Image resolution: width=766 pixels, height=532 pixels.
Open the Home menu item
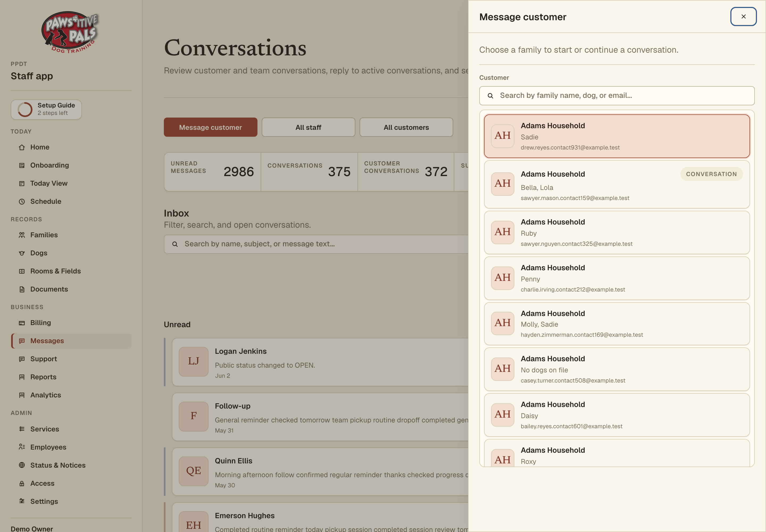click(x=40, y=147)
